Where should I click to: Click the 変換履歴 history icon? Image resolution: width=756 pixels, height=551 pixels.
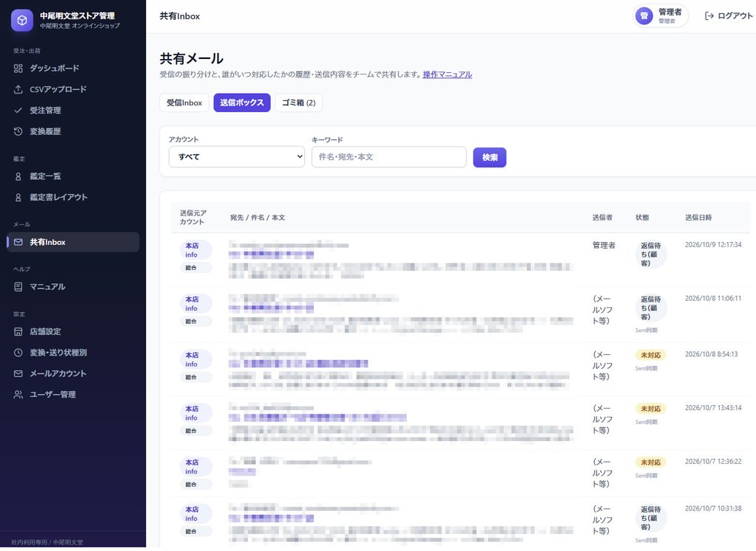18,131
